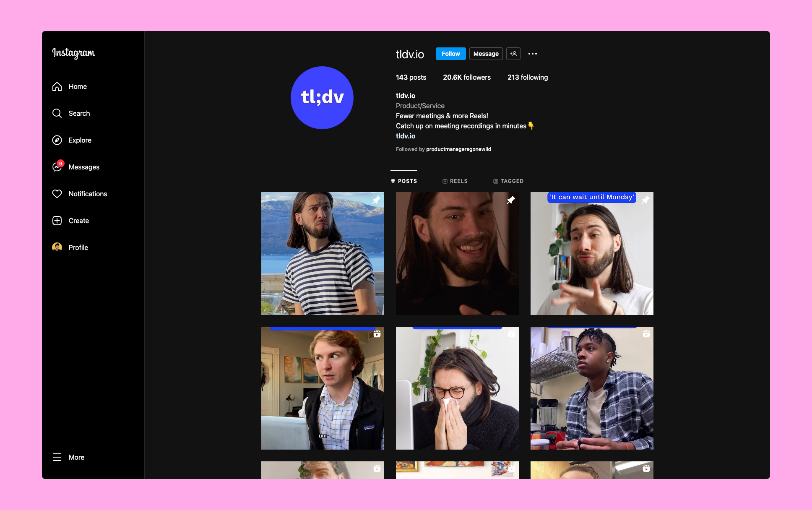The height and width of the screenshot is (510, 812).
Task: Click the Follow button on tldv.io profile
Action: [x=450, y=53]
